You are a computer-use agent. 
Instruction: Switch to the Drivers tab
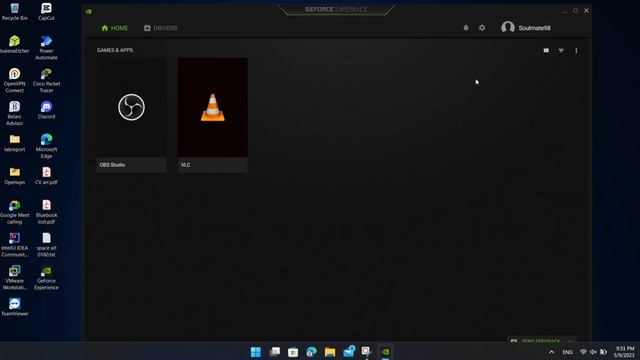pyautogui.click(x=160, y=28)
